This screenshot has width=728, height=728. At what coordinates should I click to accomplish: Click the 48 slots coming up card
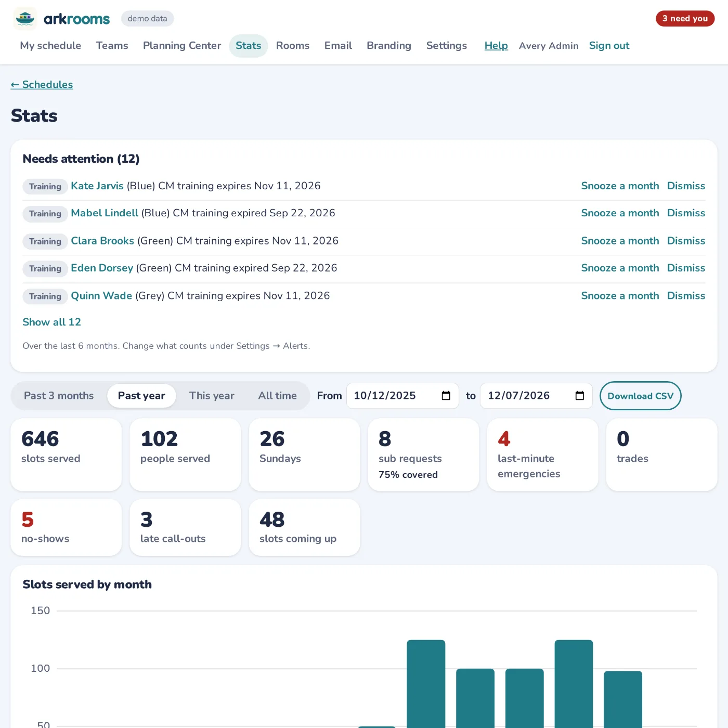pos(304,527)
